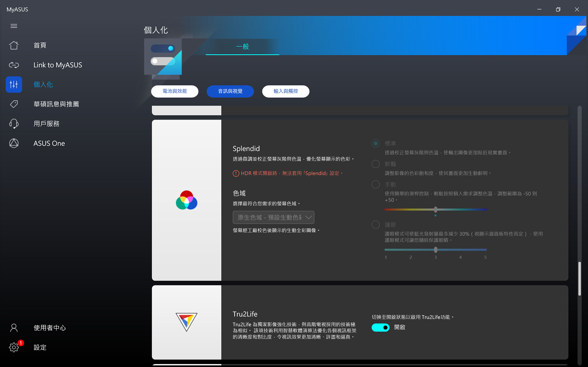Open the user center person icon
This screenshot has height=367, width=588.
[x=14, y=328]
